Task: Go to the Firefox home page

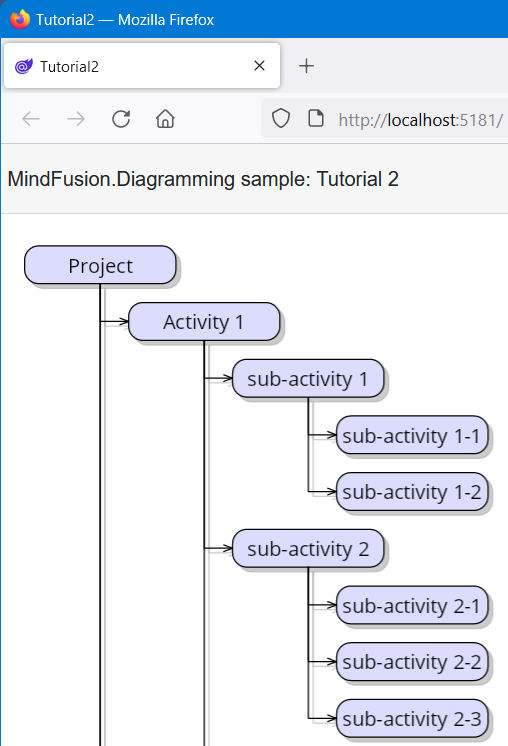Action: (x=165, y=119)
